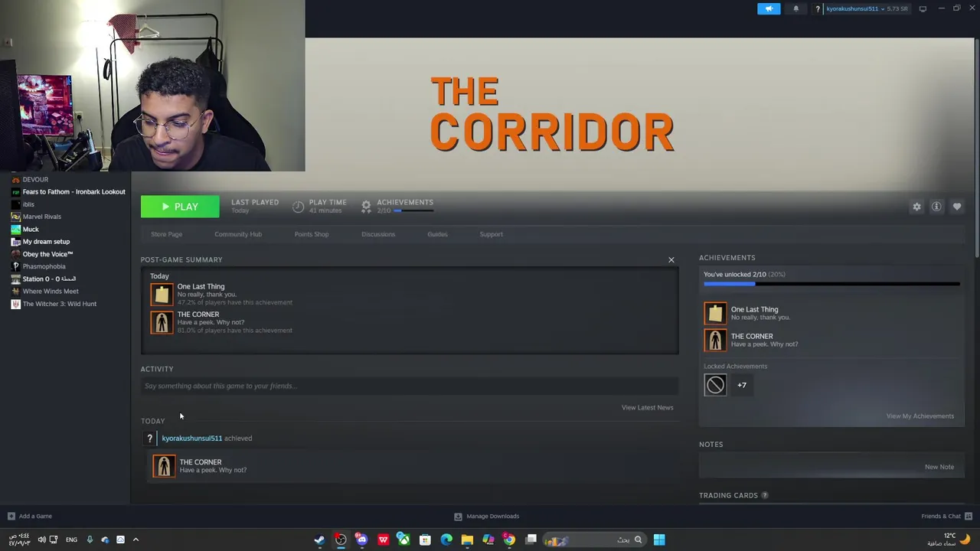Close the Post-Game Summary panel
The image size is (980, 551).
tap(671, 260)
